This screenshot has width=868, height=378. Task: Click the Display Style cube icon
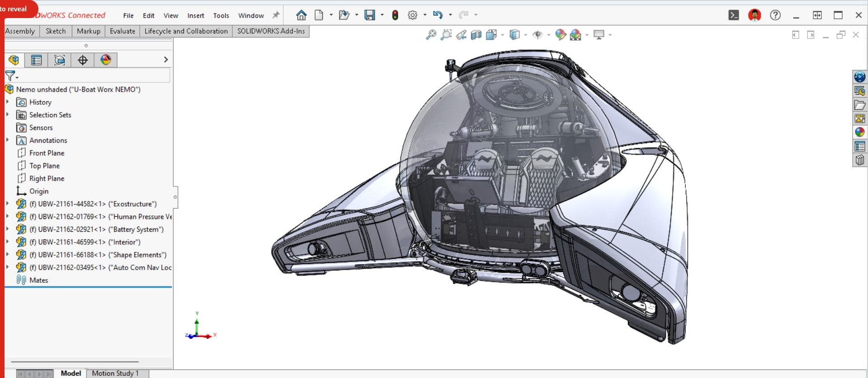[x=514, y=35]
